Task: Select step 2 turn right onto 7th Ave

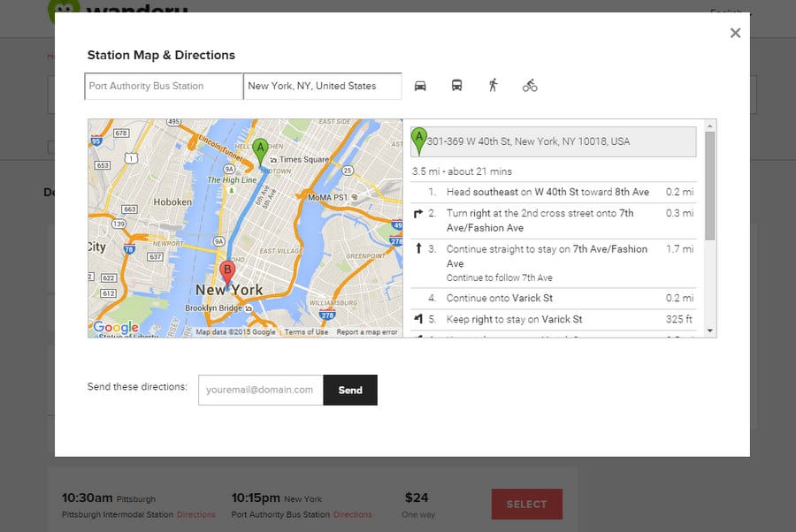Action: [554, 221]
